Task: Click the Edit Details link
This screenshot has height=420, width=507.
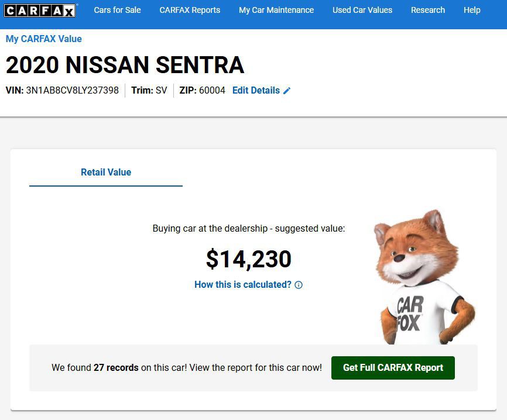Action: 255,90
